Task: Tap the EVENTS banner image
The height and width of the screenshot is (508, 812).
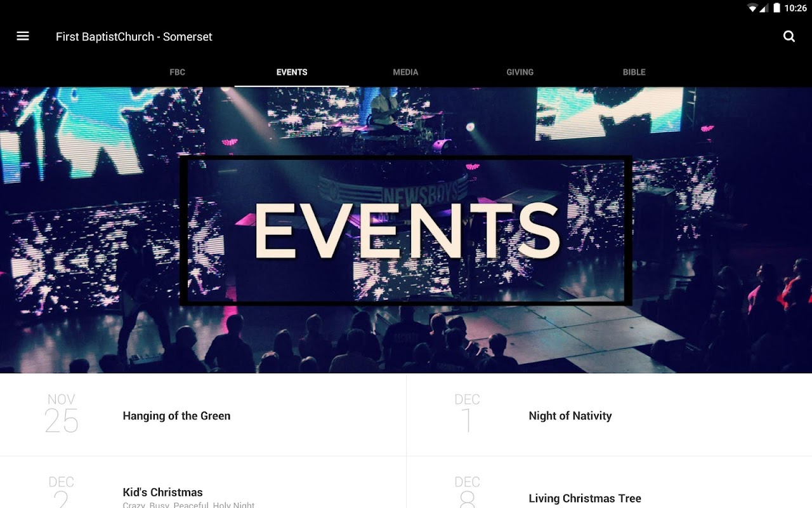Action: [406, 230]
